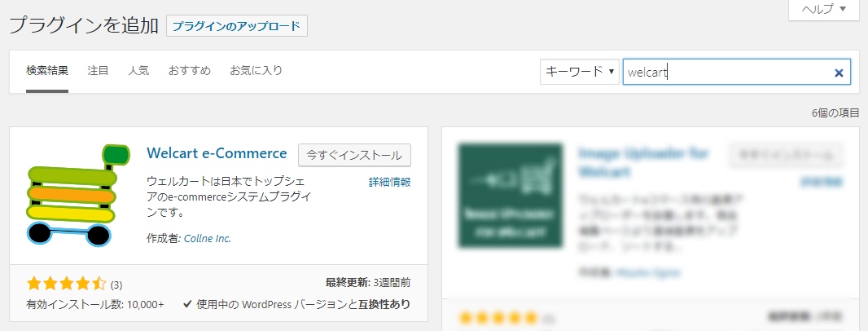Open 詳細情報 for Welcart e-Commerce

(390, 182)
